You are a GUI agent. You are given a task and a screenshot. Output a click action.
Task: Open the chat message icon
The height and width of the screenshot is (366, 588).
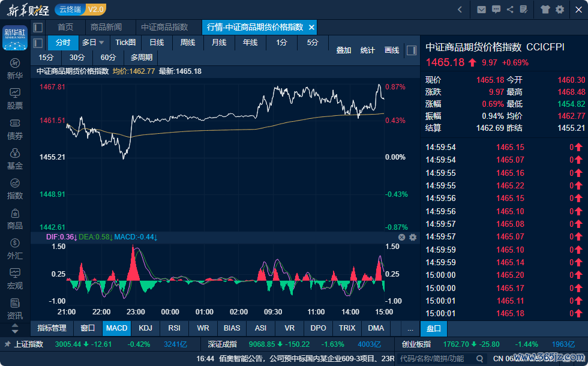click(496, 10)
